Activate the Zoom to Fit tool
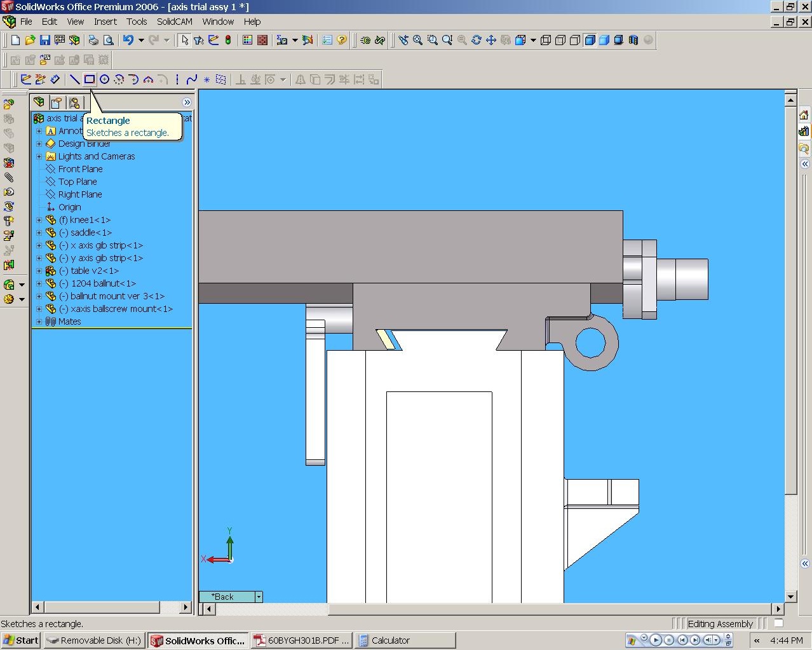Image resolution: width=812 pixels, height=650 pixels. coord(417,40)
